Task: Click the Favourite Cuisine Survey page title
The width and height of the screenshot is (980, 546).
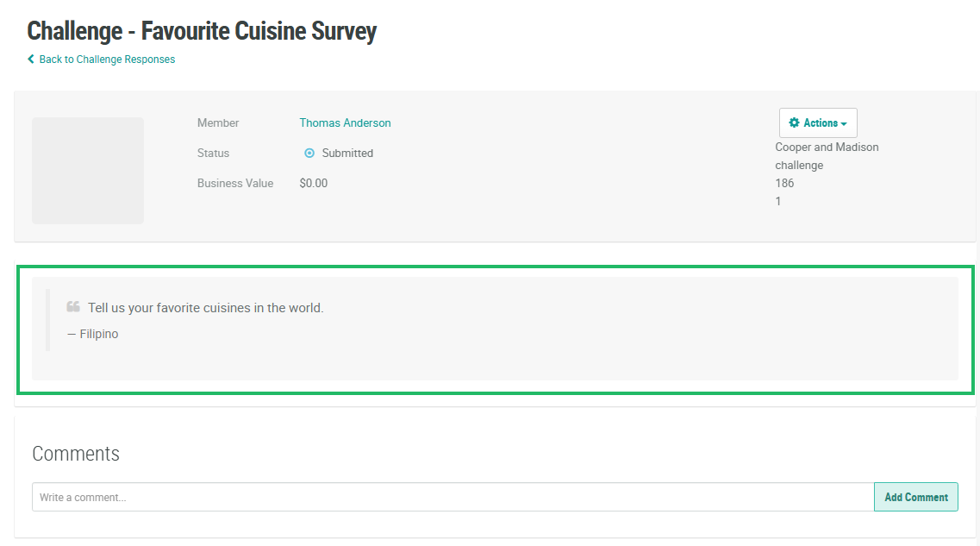Action: pos(202,31)
